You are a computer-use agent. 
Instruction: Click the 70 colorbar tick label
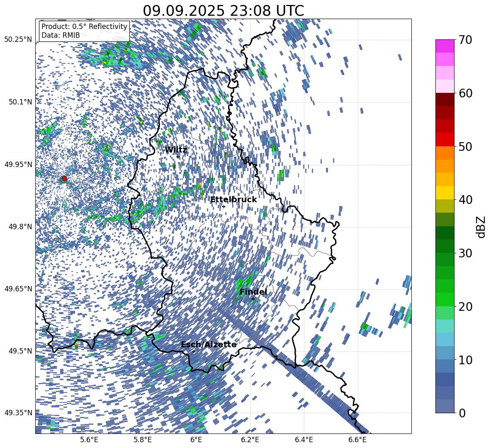[x=465, y=40]
